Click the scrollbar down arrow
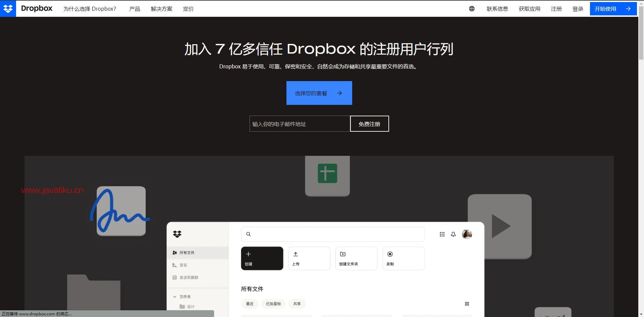 coord(641,314)
